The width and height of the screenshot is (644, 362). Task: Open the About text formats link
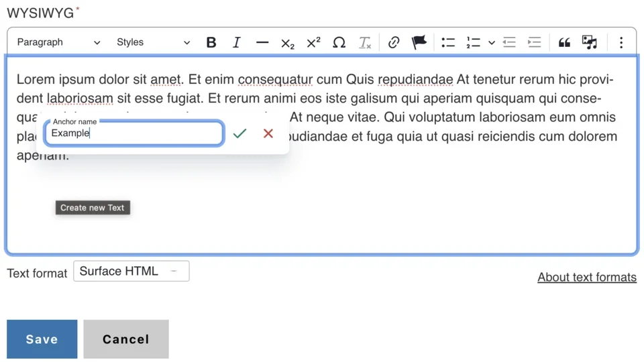pyautogui.click(x=587, y=277)
